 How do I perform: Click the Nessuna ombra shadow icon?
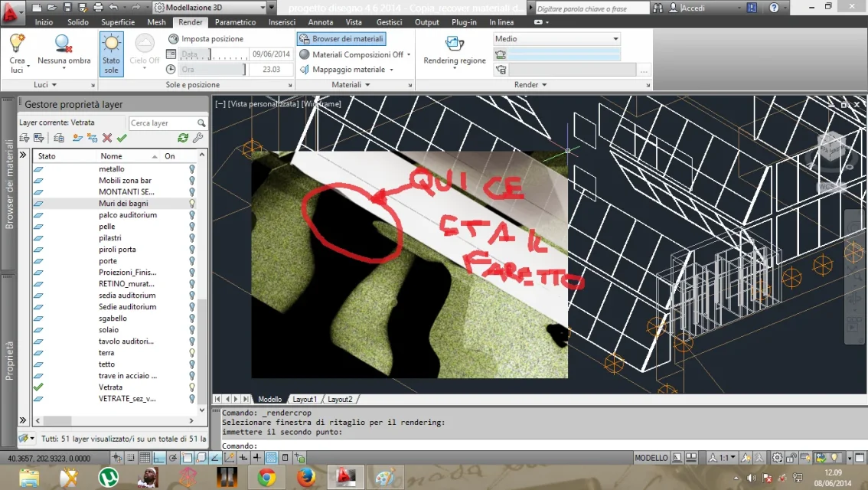click(64, 44)
